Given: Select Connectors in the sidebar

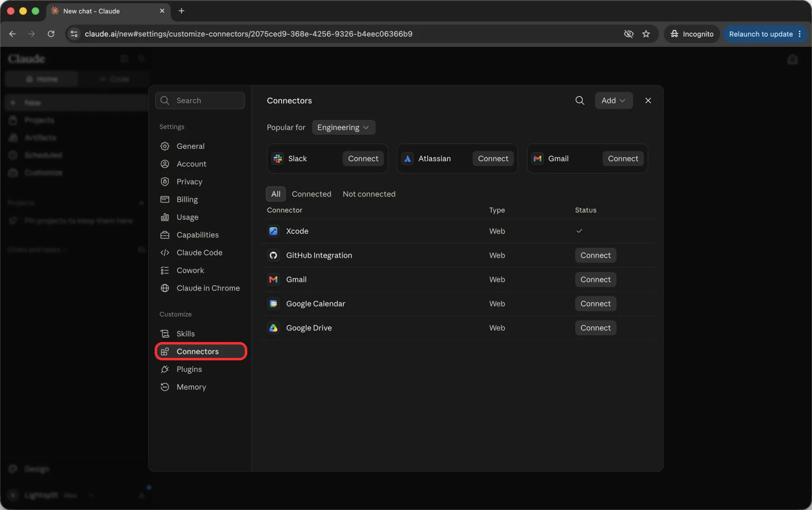Looking at the screenshot, I should click(201, 352).
